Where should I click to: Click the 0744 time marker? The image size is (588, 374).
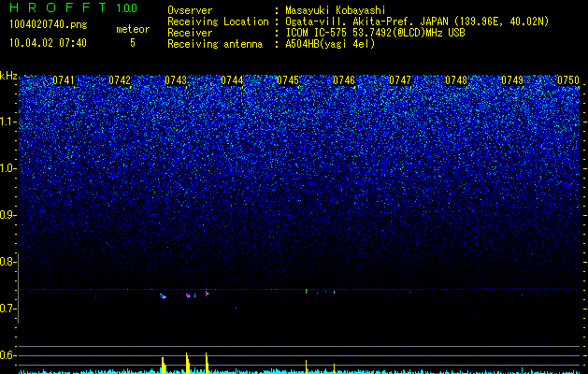pos(232,80)
